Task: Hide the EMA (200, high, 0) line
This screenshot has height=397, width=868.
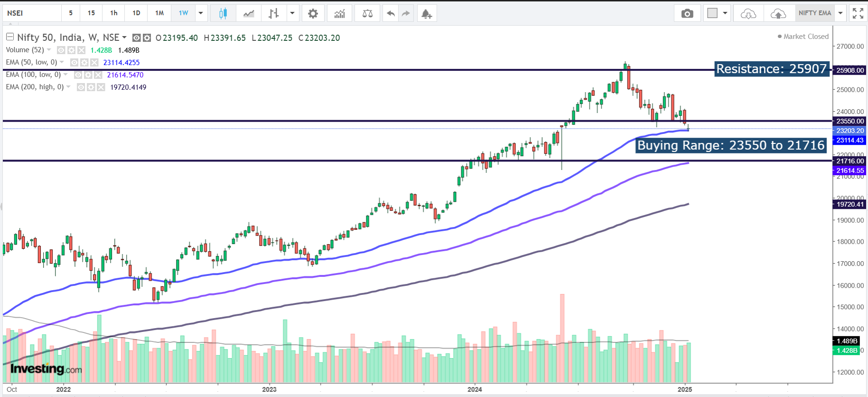Action: (81, 87)
